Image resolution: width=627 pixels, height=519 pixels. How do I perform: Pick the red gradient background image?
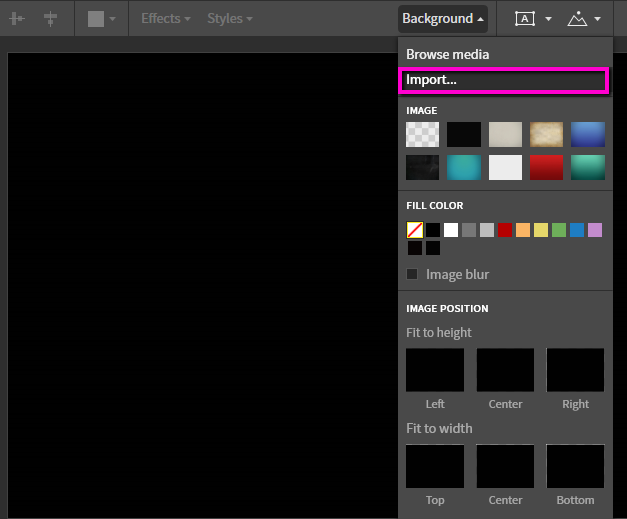[546, 167]
